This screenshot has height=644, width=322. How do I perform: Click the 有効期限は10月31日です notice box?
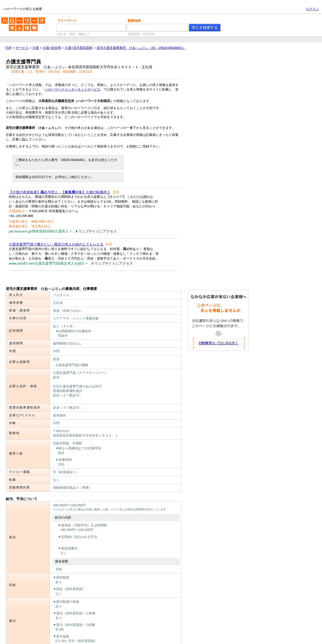[x=68, y=177]
